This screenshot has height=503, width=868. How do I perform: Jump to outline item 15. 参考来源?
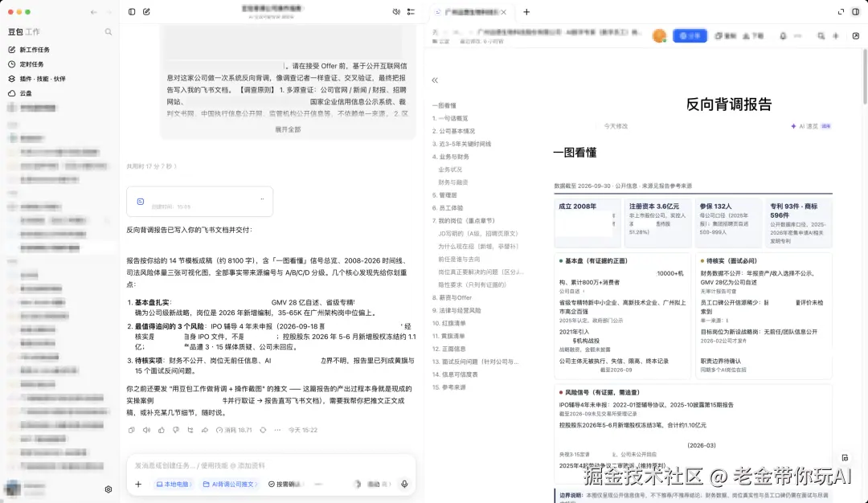(x=449, y=387)
